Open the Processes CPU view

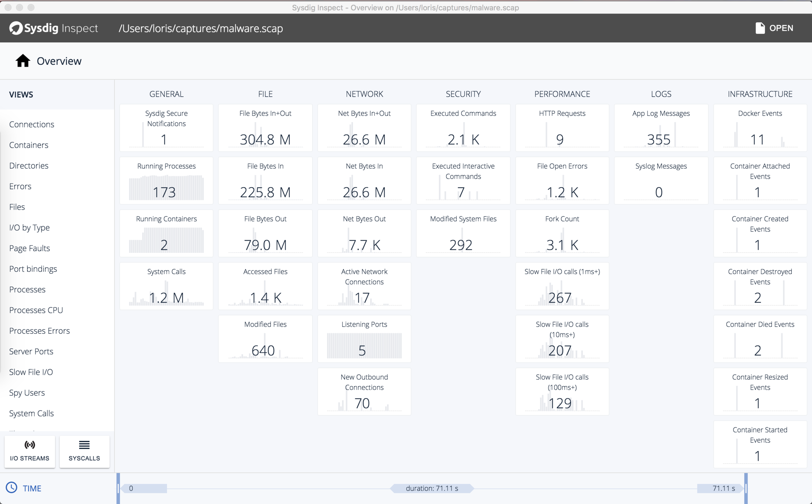tap(36, 310)
